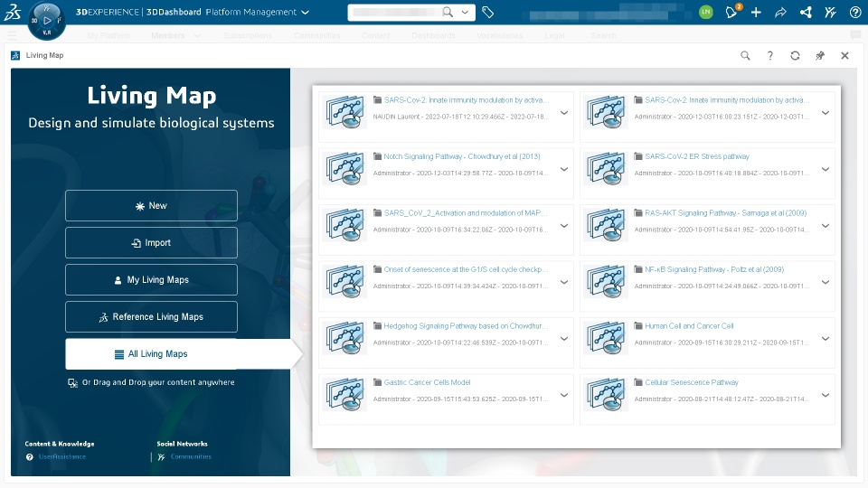868x488 pixels.
Task: Switch to the Vocabularies tab
Action: [x=499, y=35]
